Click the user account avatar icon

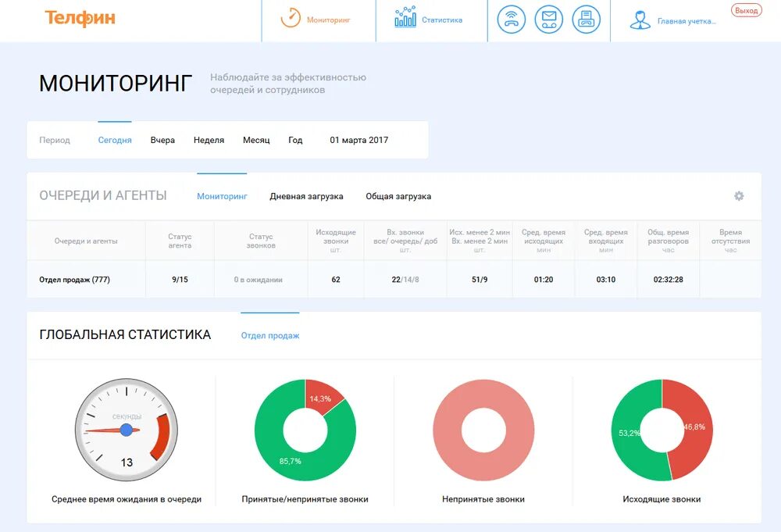tap(640, 20)
